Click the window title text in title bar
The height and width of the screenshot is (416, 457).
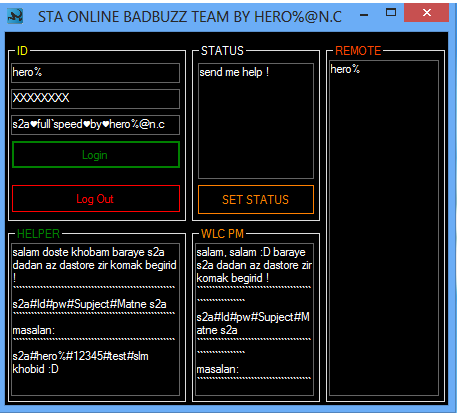[x=190, y=17]
